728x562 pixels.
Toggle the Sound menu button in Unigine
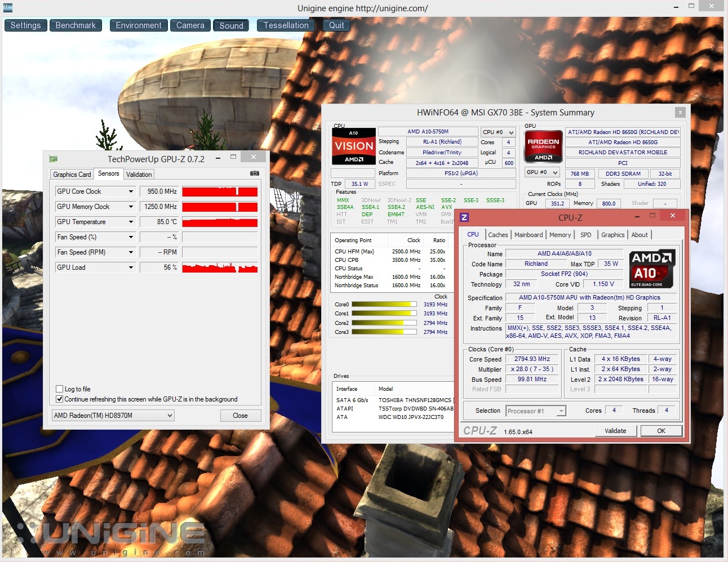[x=232, y=25]
